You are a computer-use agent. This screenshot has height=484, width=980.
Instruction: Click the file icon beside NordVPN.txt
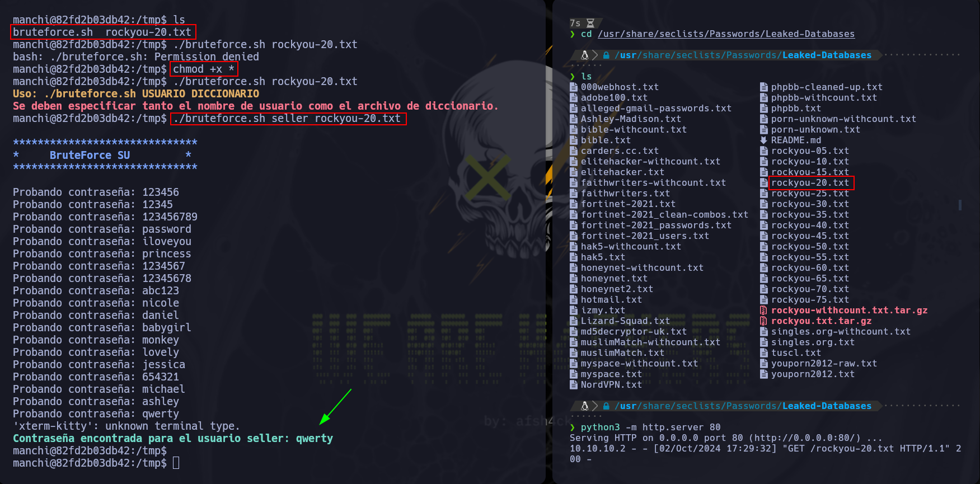point(573,384)
